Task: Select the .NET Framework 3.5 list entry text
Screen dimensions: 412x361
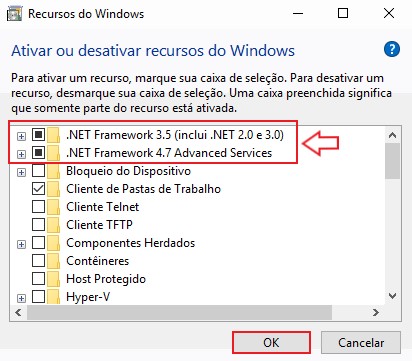Action: [x=175, y=135]
